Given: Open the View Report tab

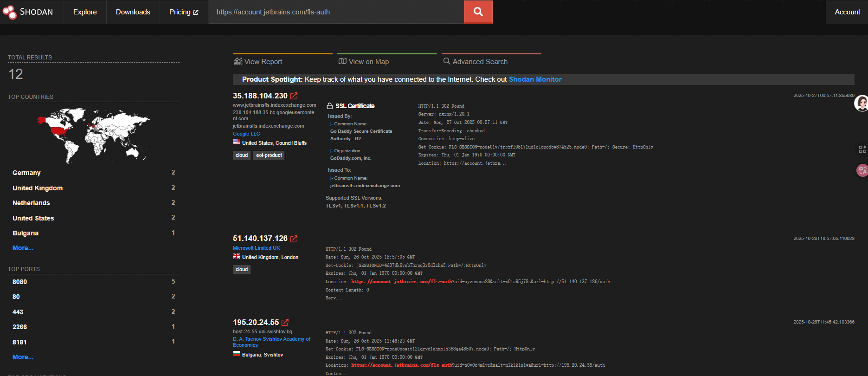Looking at the screenshot, I should [258, 62].
